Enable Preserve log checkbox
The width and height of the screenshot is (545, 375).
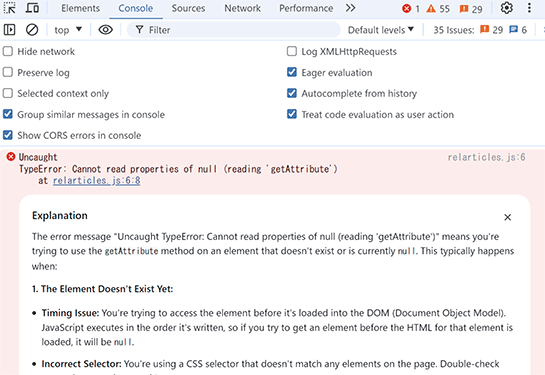pyautogui.click(x=8, y=72)
